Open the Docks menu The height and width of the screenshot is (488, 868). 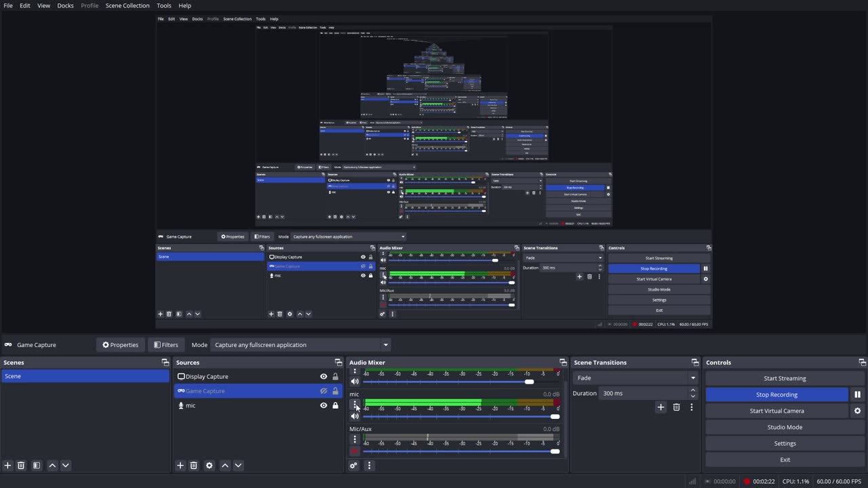click(65, 5)
